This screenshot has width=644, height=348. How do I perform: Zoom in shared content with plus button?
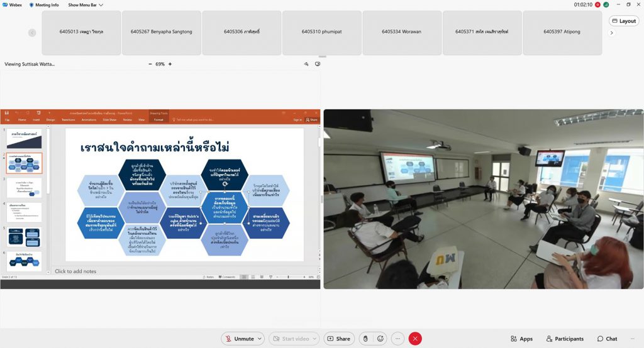tap(170, 64)
